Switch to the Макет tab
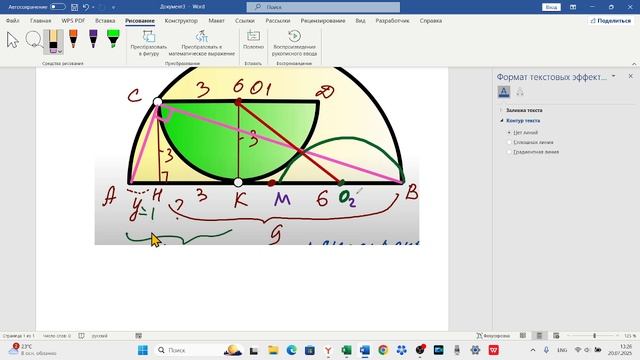 pyautogui.click(x=216, y=20)
